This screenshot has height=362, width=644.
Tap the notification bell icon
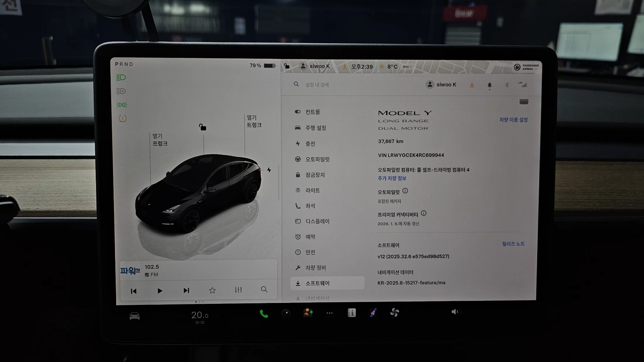click(489, 85)
